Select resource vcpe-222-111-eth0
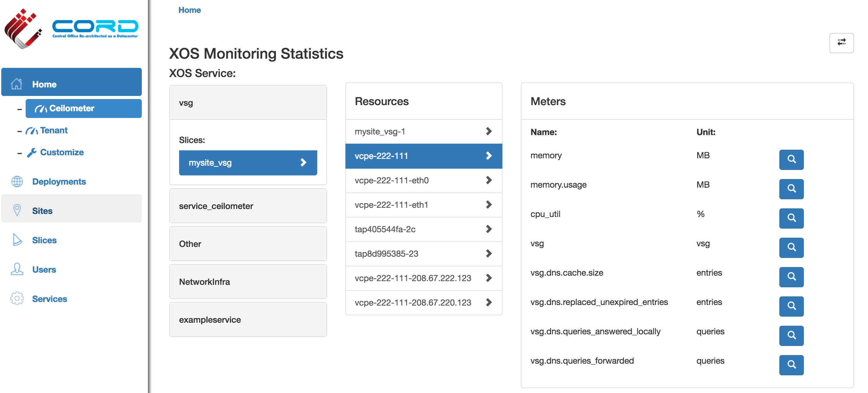This screenshot has height=393, width=868. [x=424, y=180]
